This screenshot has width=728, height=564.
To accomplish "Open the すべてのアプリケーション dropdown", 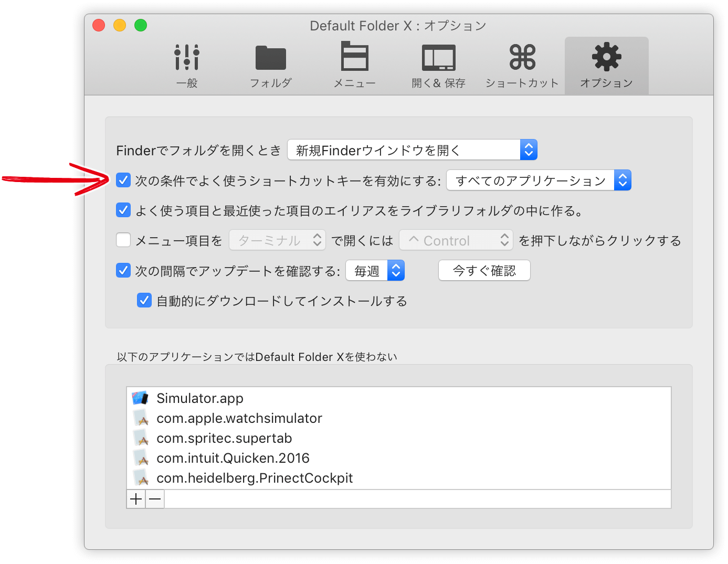I will [539, 180].
